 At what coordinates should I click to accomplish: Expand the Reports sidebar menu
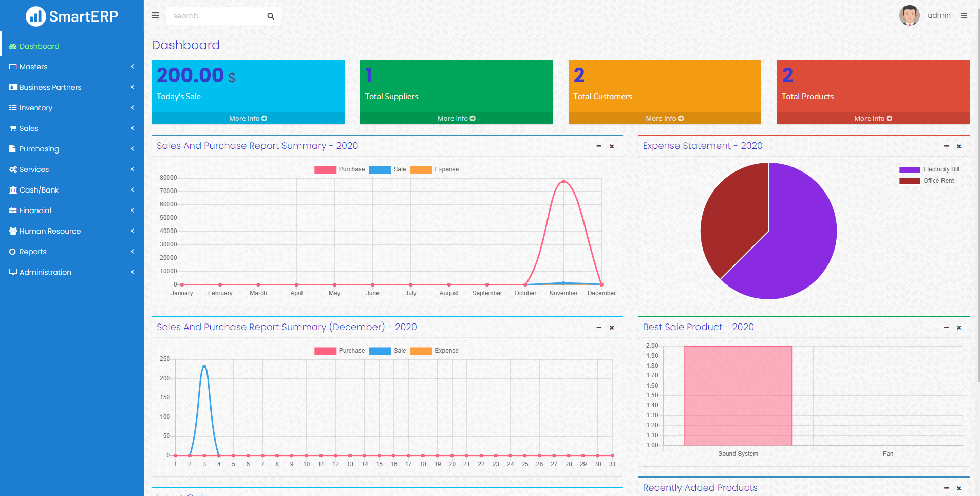32,252
